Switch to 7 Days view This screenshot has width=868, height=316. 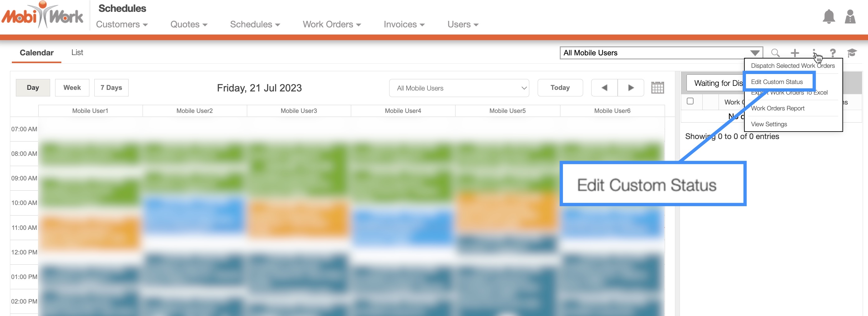pyautogui.click(x=111, y=88)
